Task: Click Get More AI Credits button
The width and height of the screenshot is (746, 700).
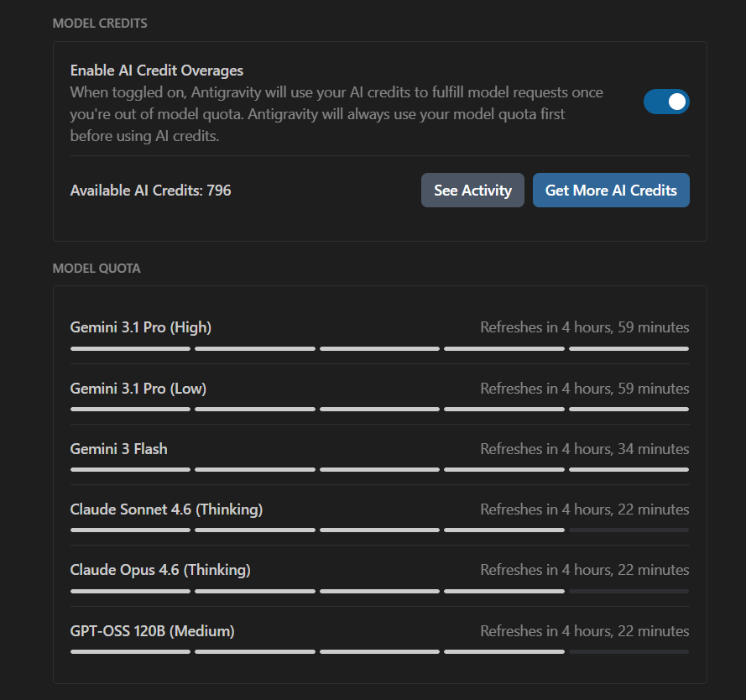Action: [611, 190]
